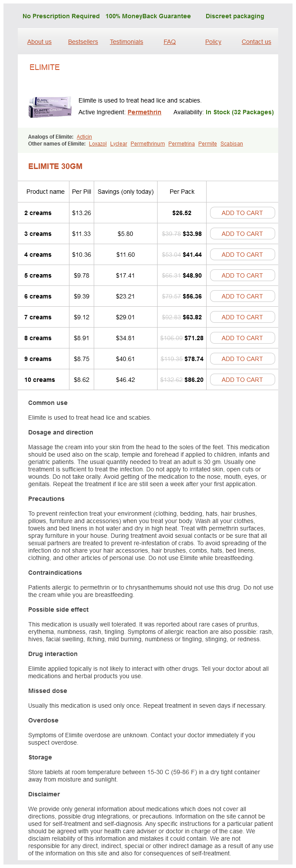Add 10 creams pack to cart

[242, 380]
